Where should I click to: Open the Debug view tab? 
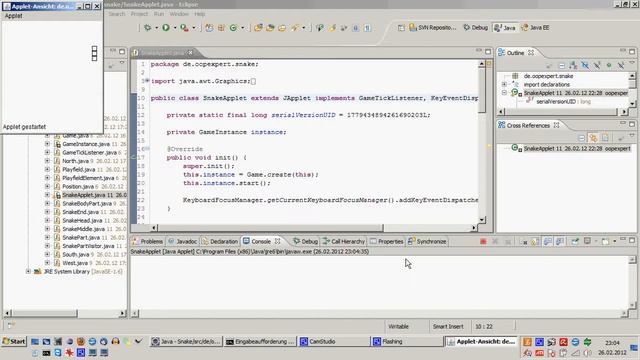click(305, 242)
